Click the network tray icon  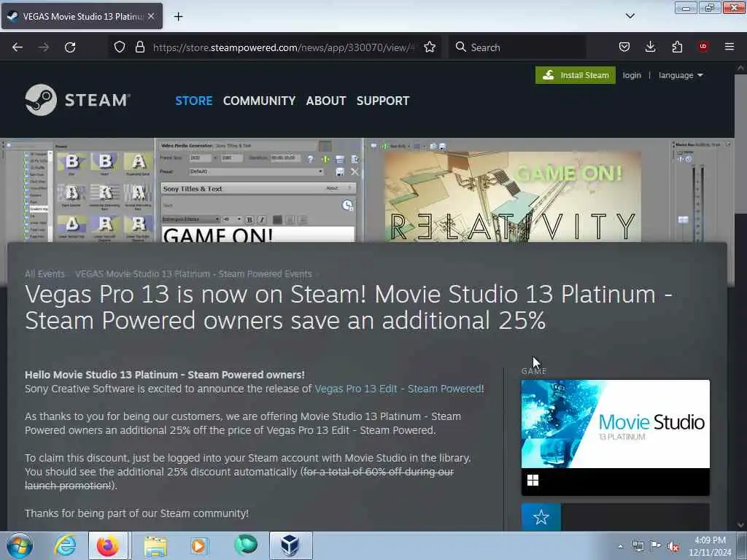click(638, 546)
